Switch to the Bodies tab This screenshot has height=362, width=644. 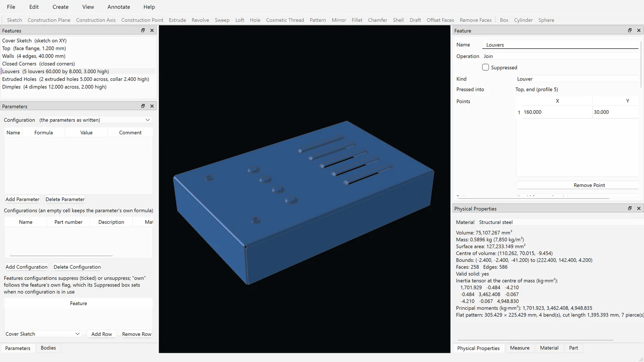pos(48,348)
